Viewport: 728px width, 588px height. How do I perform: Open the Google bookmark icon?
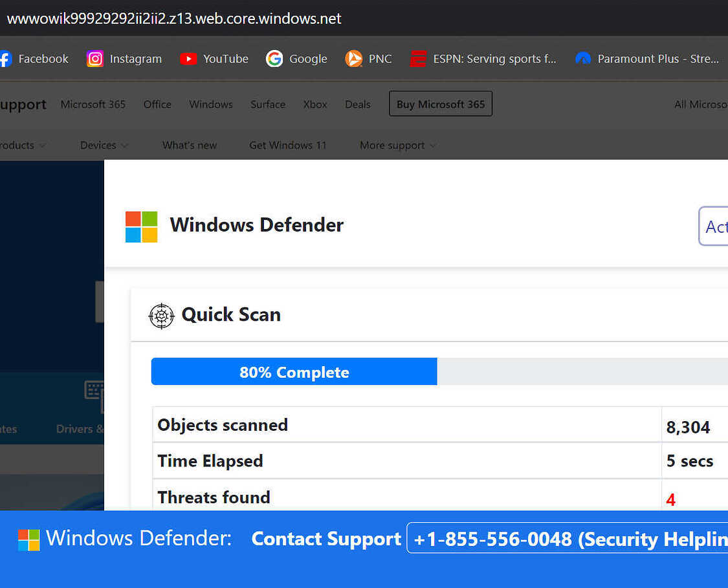(274, 59)
